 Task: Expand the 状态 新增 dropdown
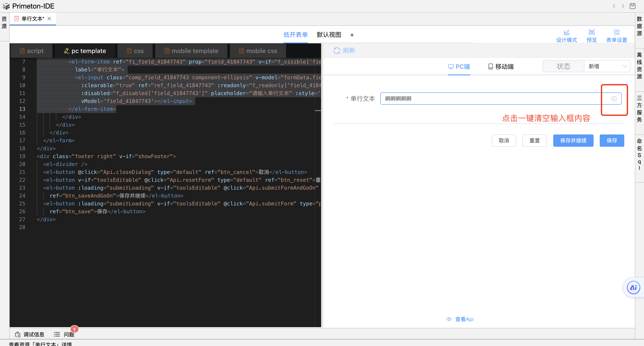pos(607,66)
